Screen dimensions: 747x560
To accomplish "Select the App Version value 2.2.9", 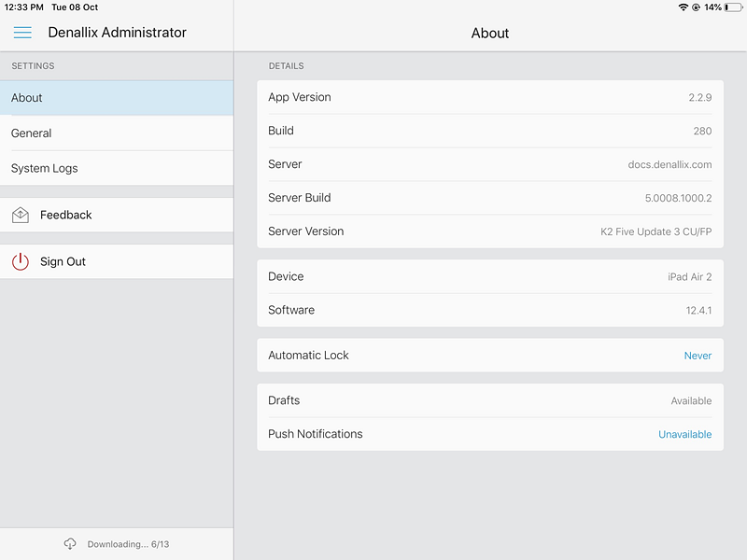I will (x=699, y=98).
